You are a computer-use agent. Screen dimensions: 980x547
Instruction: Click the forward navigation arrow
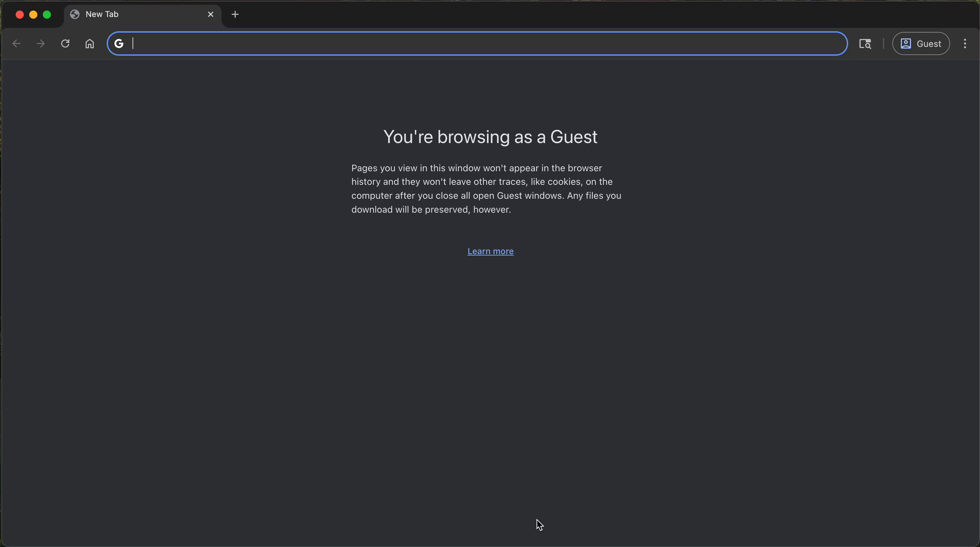41,44
